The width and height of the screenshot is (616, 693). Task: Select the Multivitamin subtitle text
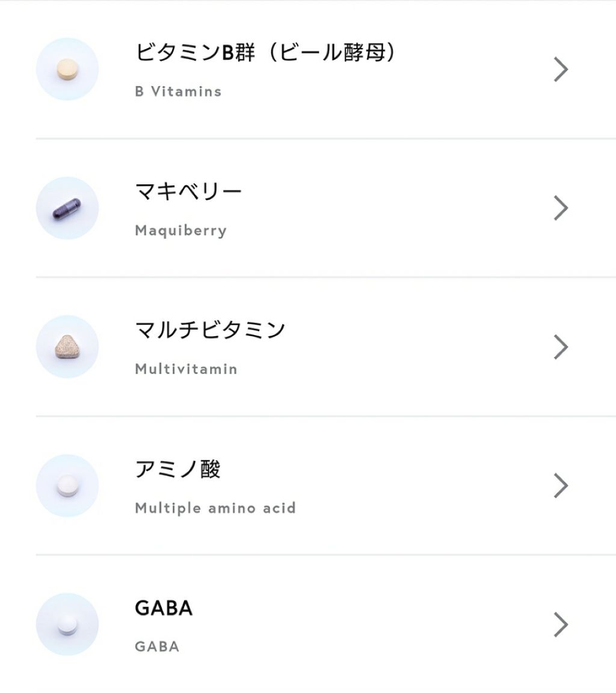click(x=186, y=369)
